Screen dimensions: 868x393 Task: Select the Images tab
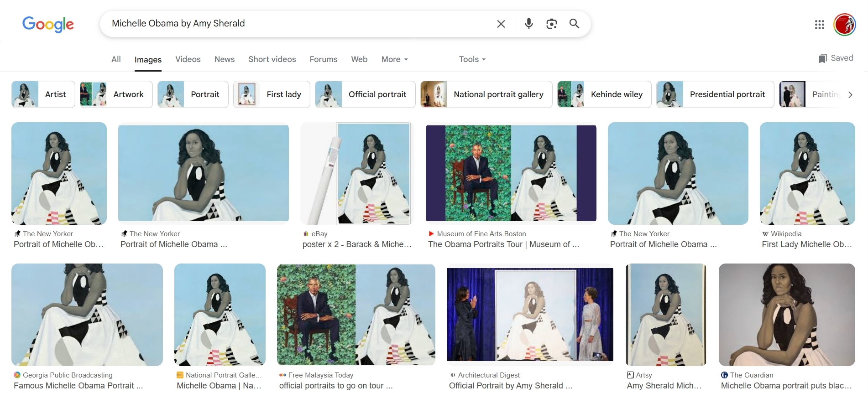[148, 60]
